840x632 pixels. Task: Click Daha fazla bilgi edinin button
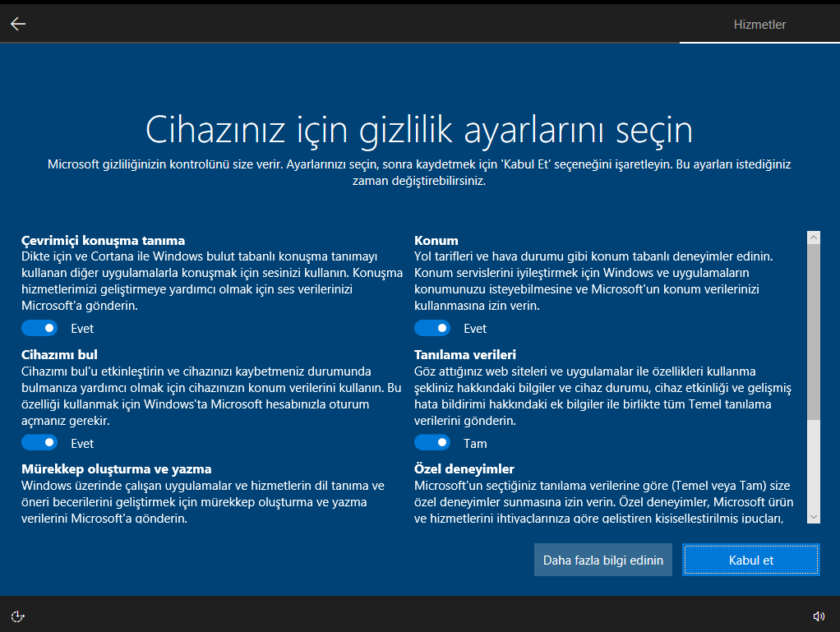click(603, 560)
